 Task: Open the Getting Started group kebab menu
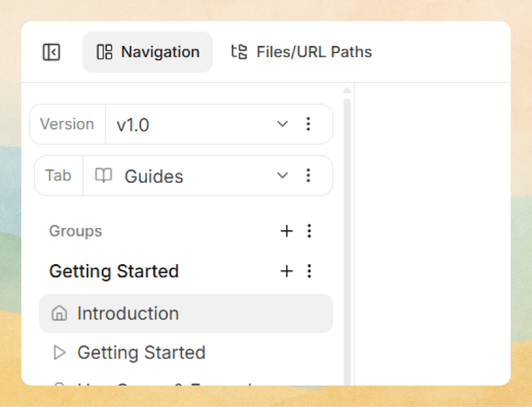click(x=309, y=271)
